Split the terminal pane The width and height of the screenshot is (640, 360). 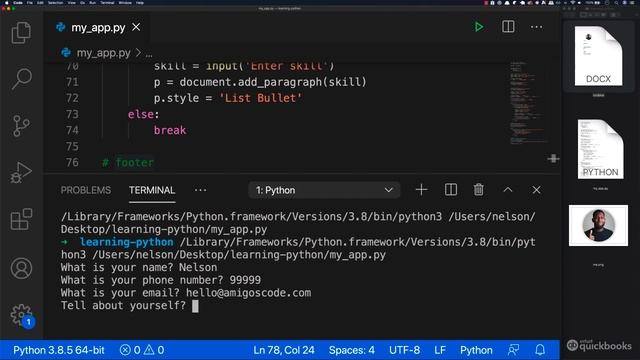[x=451, y=190]
